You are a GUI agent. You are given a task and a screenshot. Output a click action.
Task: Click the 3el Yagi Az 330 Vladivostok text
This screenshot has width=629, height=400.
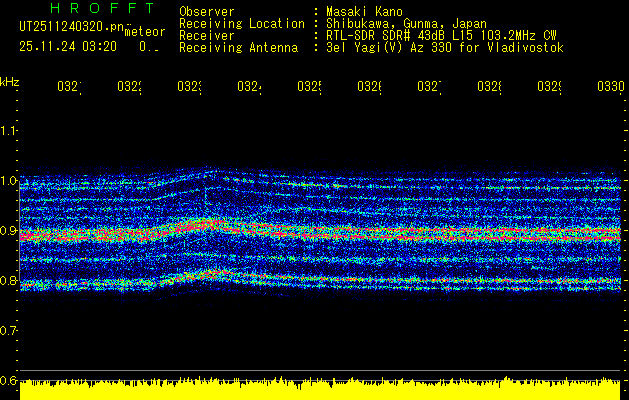pos(445,48)
